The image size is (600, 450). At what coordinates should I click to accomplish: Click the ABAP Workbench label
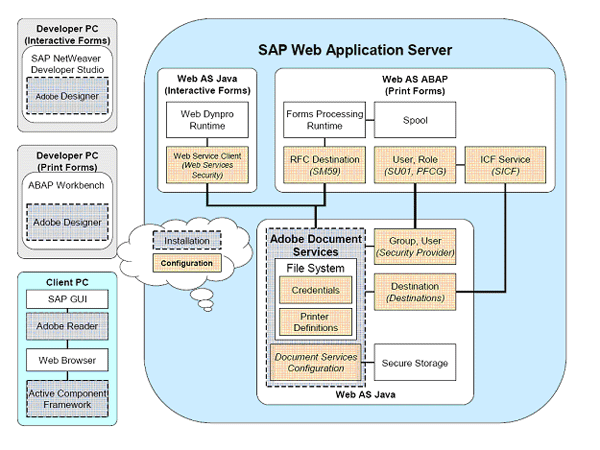(x=66, y=185)
